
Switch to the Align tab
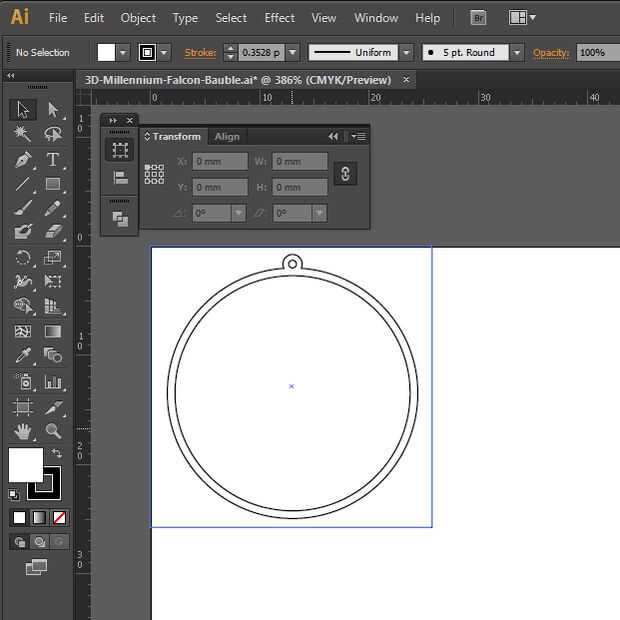tap(227, 137)
